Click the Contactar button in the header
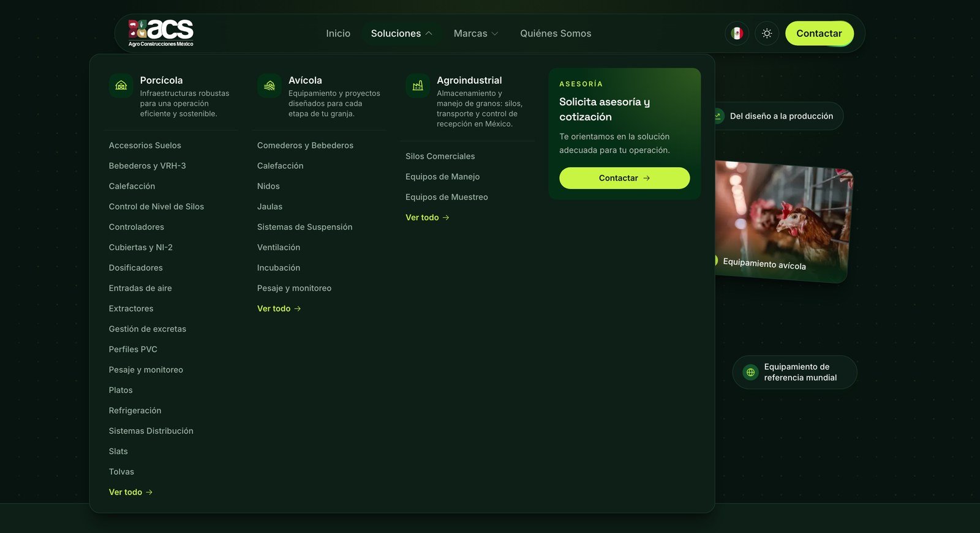Image resolution: width=980 pixels, height=533 pixels. point(819,33)
